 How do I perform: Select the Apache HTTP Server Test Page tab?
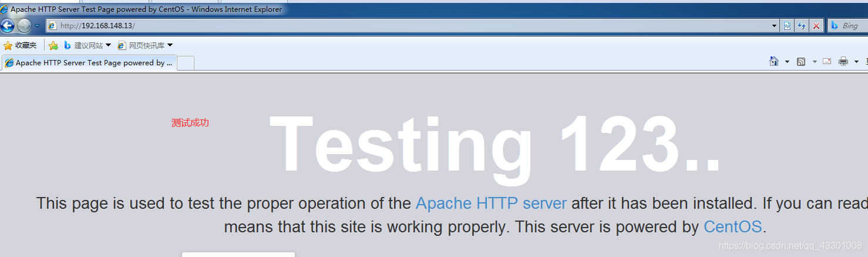(89, 63)
